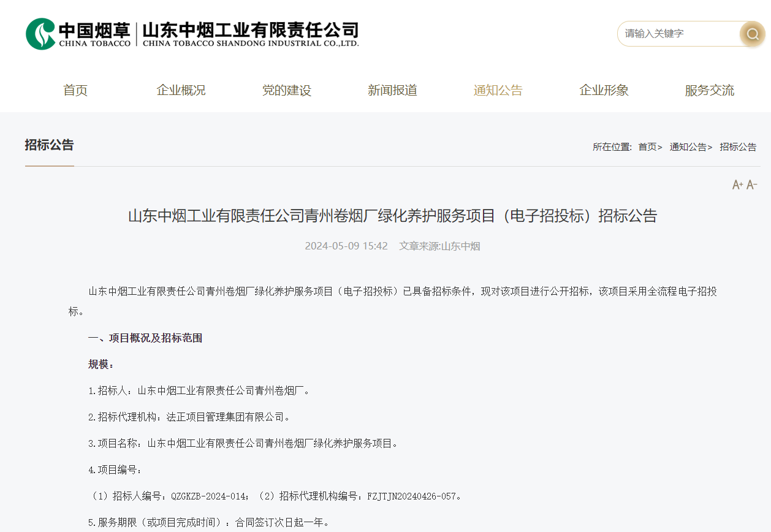This screenshot has height=532, width=771.
Task: Click inside the 请输入关键字 search field
Action: (674, 34)
